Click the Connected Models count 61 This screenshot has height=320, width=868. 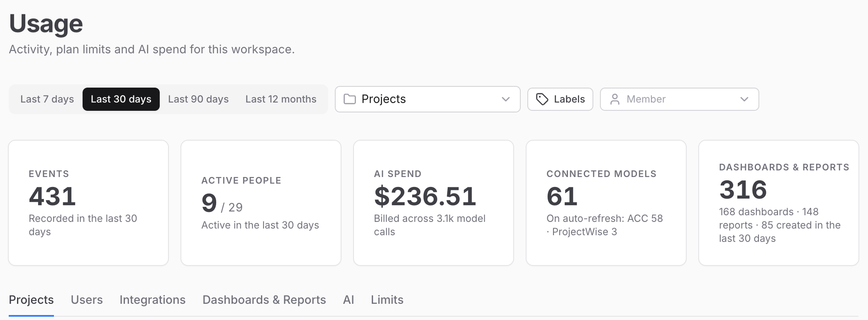point(562,196)
